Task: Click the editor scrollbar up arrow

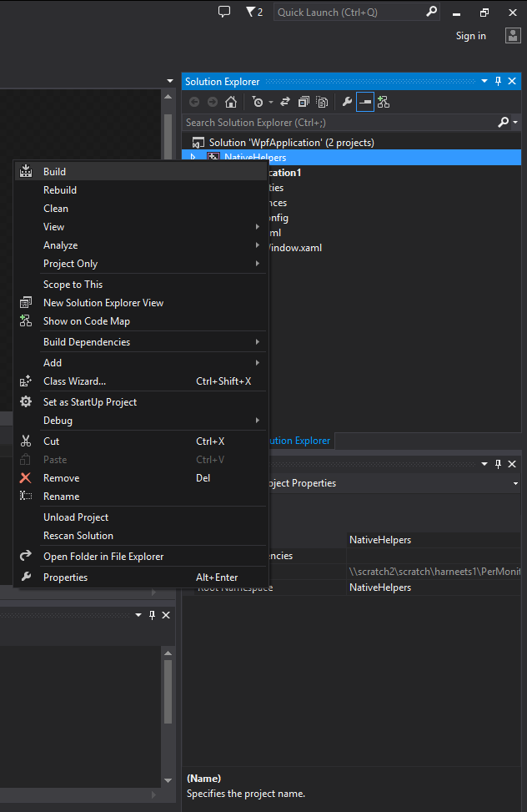Action: coord(168,97)
